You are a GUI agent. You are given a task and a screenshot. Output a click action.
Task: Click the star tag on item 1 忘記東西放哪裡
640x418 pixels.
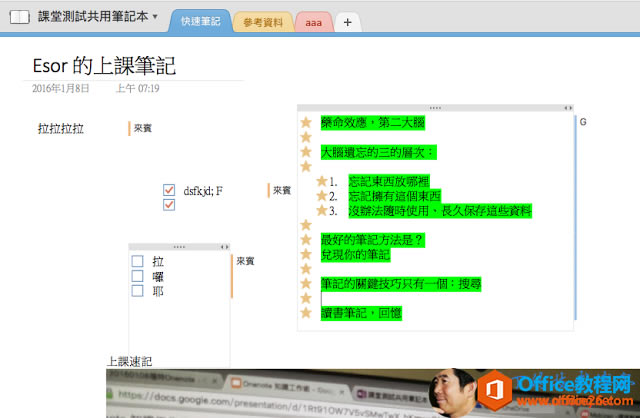(x=322, y=181)
